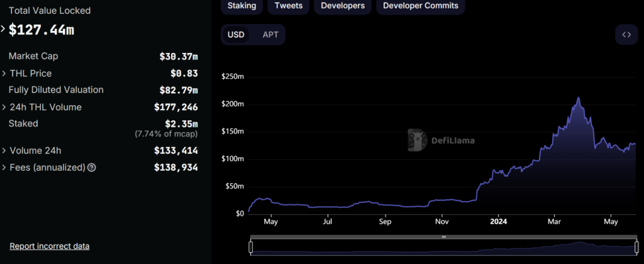Click the TVL peak on the chart
The width and height of the screenshot is (644, 264).
coord(578,98)
